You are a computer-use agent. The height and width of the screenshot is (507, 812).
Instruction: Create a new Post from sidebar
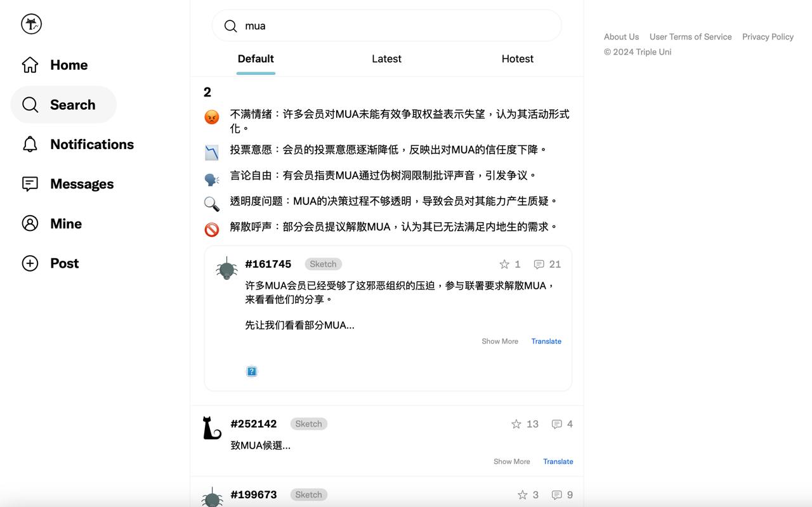[x=51, y=263]
